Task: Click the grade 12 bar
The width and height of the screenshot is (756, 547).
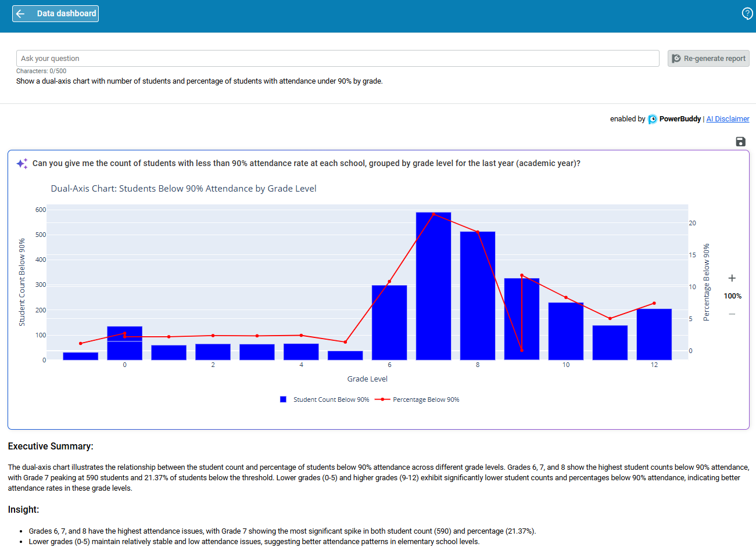Action: [x=654, y=334]
